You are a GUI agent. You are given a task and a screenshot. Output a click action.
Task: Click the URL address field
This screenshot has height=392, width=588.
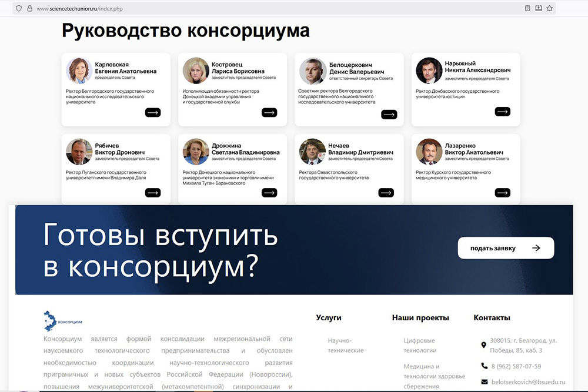click(x=235, y=9)
